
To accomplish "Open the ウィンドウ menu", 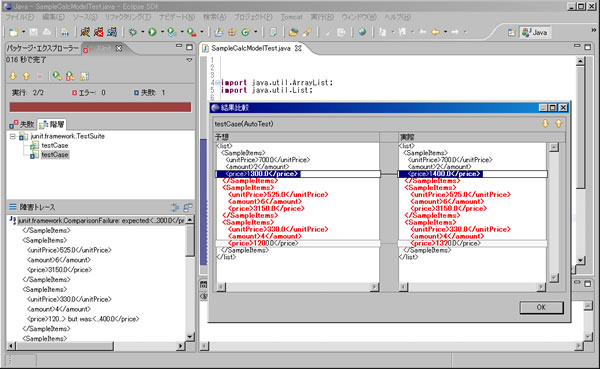I will point(359,17).
